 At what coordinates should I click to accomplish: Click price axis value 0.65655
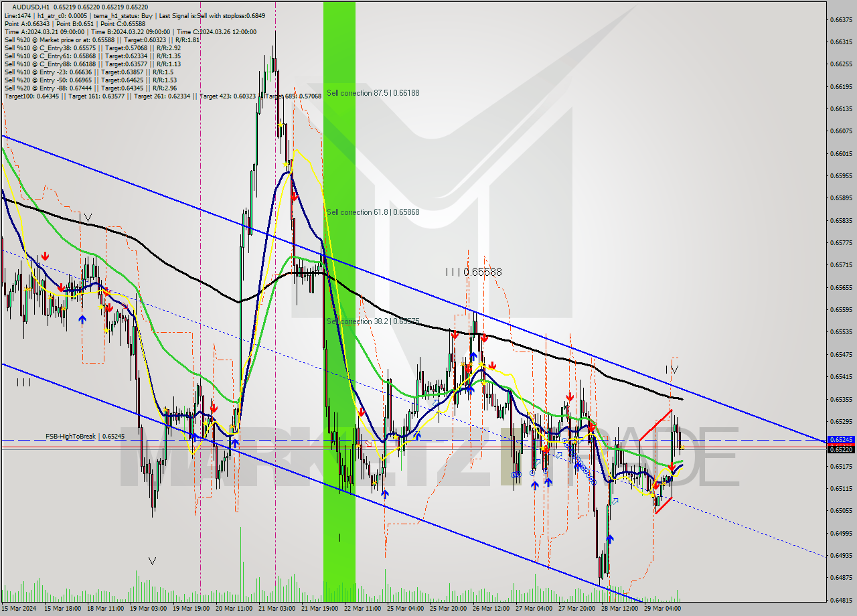click(841, 287)
